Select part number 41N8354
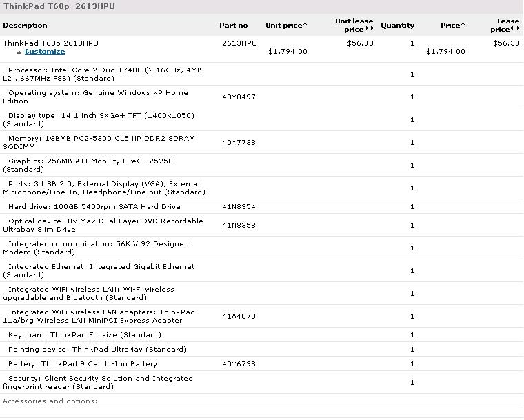 click(x=239, y=207)
